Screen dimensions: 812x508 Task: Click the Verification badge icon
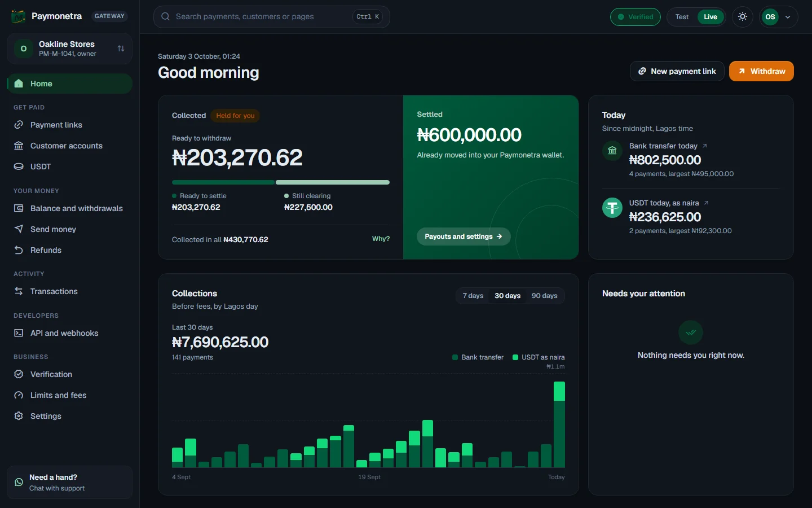[x=19, y=374]
